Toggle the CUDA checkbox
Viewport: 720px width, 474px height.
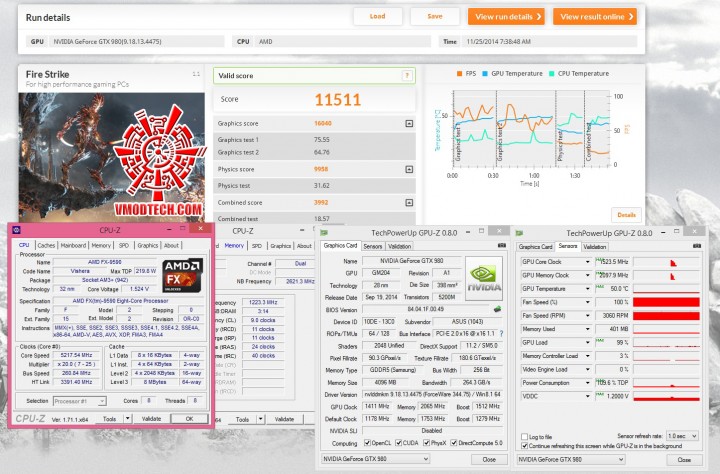tap(399, 443)
